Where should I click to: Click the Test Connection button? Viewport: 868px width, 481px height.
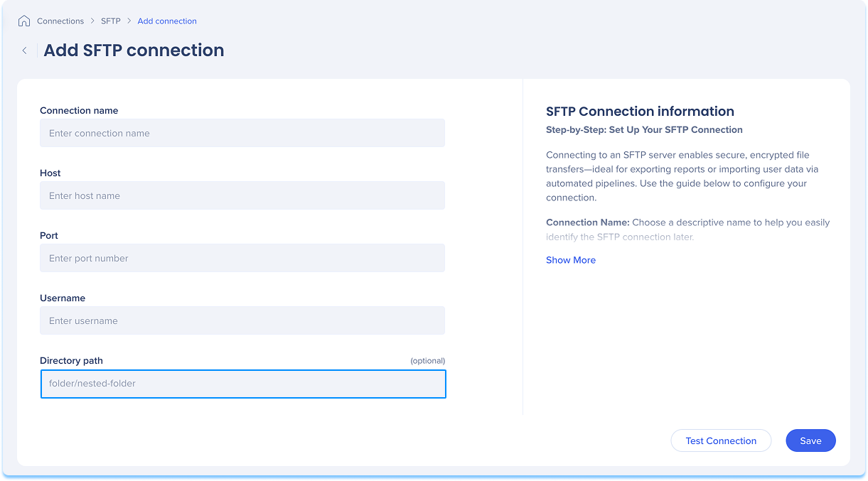[x=721, y=441]
